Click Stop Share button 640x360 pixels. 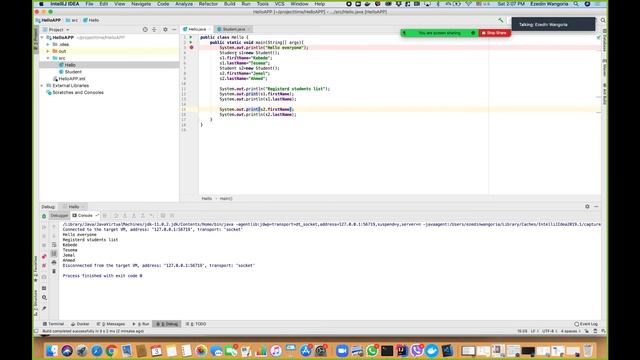(494, 33)
